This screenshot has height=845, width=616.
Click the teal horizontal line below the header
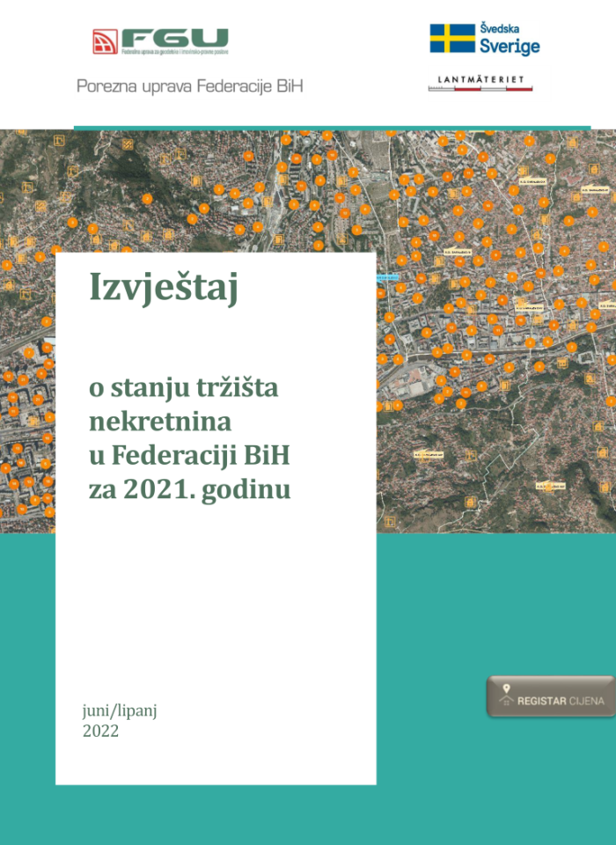[332, 128]
